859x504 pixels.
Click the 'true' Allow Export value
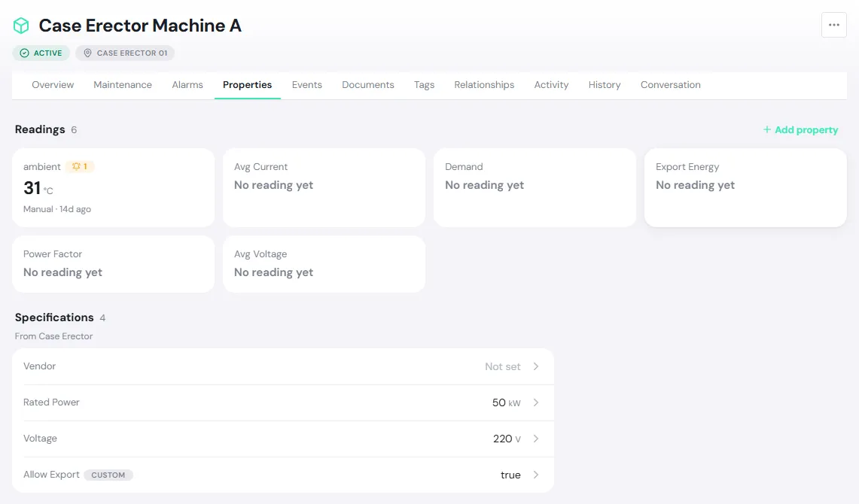pyautogui.click(x=510, y=475)
